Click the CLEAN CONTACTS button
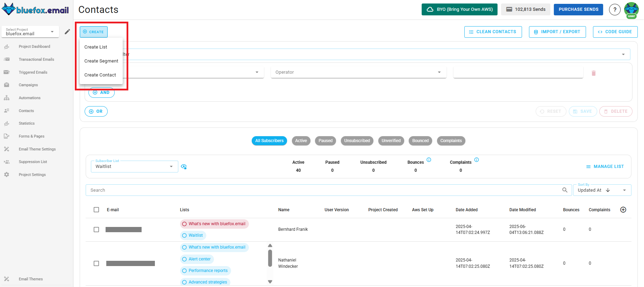Viewport: 644px width, 287px height. (x=493, y=32)
